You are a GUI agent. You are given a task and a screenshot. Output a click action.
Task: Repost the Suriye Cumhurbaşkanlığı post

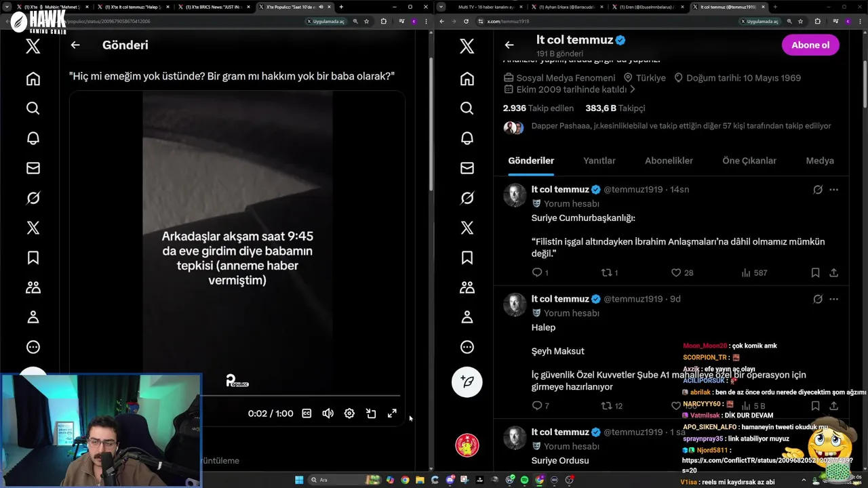(606, 272)
